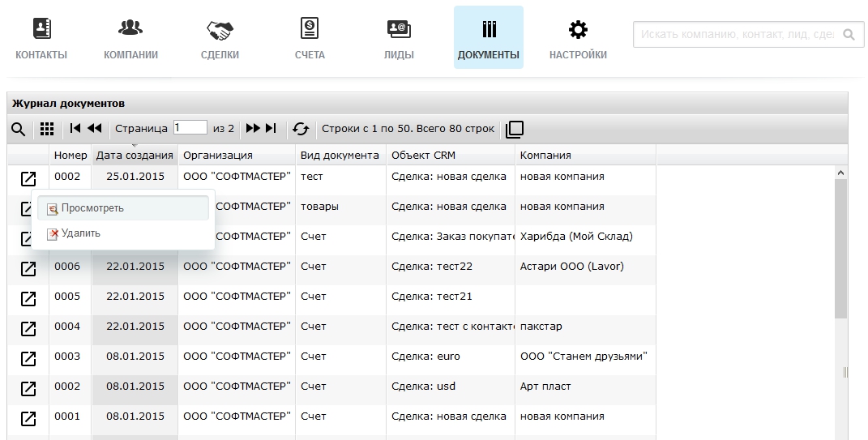Click the refresh table icon

click(301, 129)
